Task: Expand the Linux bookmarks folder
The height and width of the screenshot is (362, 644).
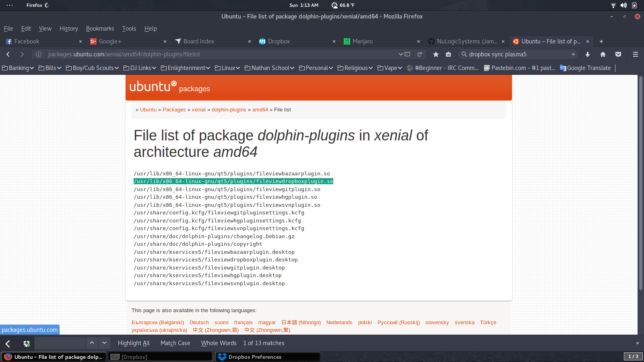Action: point(227,68)
